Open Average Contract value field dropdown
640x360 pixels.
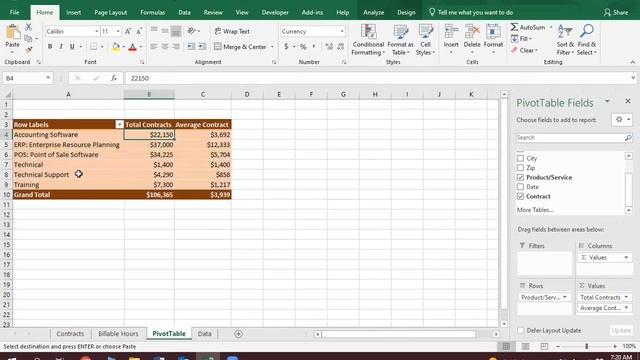626,308
